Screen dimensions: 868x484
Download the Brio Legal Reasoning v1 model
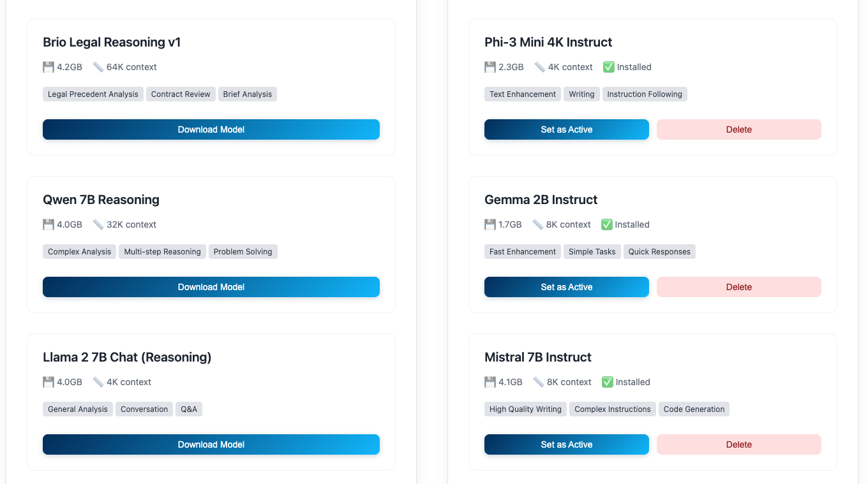(211, 129)
